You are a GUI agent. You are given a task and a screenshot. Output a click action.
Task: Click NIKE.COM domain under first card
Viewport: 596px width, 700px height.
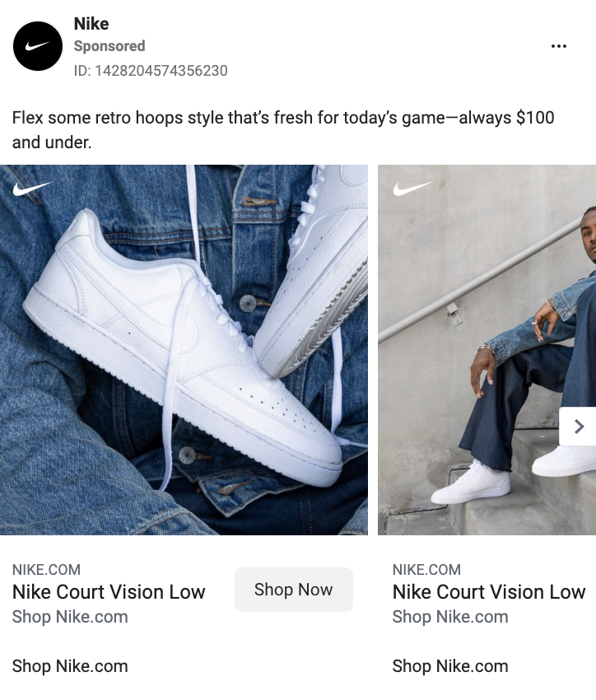coord(46,570)
